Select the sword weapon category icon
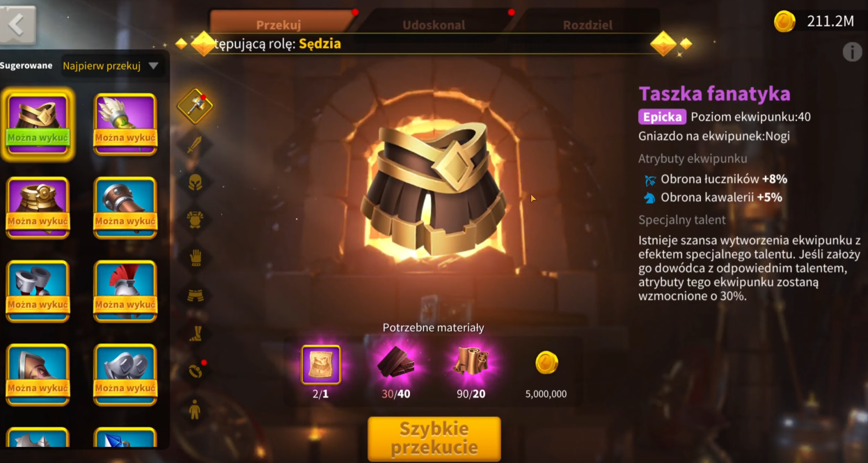The height and width of the screenshot is (463, 868). [x=195, y=145]
